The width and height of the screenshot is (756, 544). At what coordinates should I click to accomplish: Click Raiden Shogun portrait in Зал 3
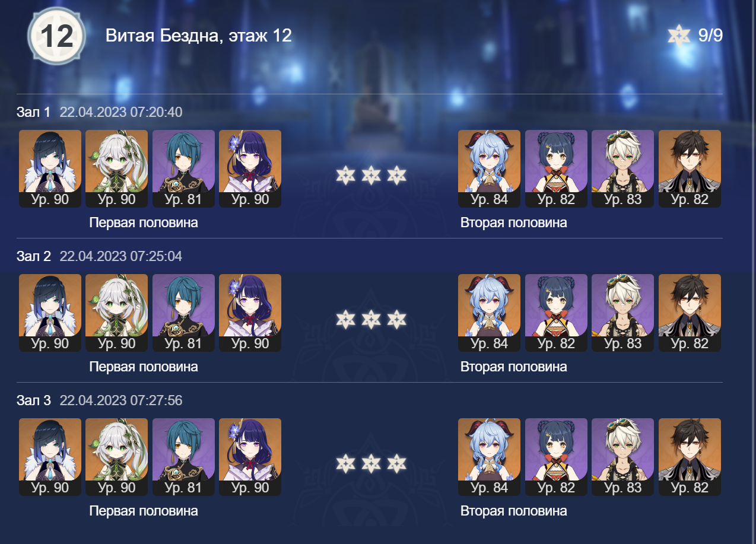[250, 457]
